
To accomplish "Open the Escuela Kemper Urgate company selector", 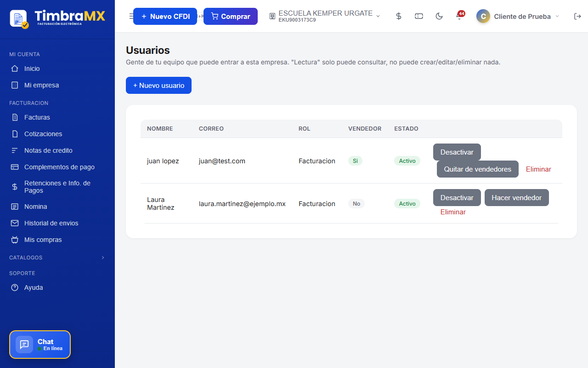I will coord(325,16).
